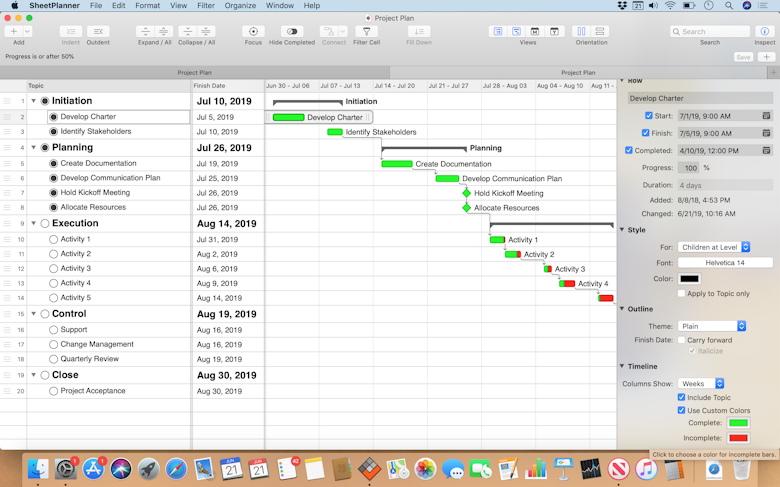Choose side-by-side Orientation icon

581,31
